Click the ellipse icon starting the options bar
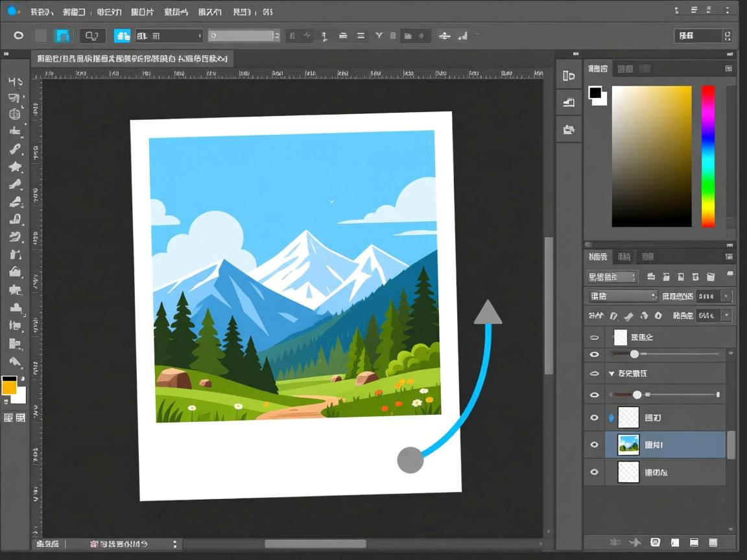Screen dimensions: 747x560 tap(18, 36)
